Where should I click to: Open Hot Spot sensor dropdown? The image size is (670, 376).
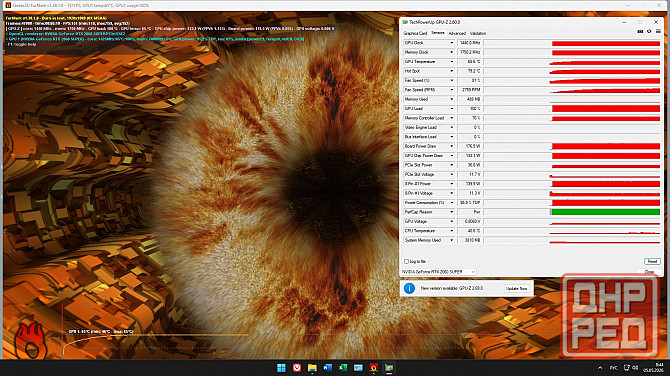pyautogui.click(x=451, y=71)
